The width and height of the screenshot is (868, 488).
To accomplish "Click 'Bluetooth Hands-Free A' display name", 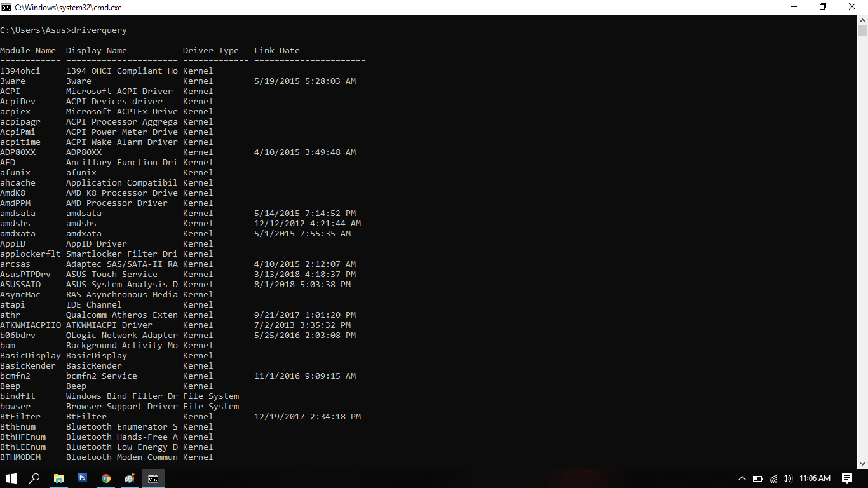I will 122,437.
